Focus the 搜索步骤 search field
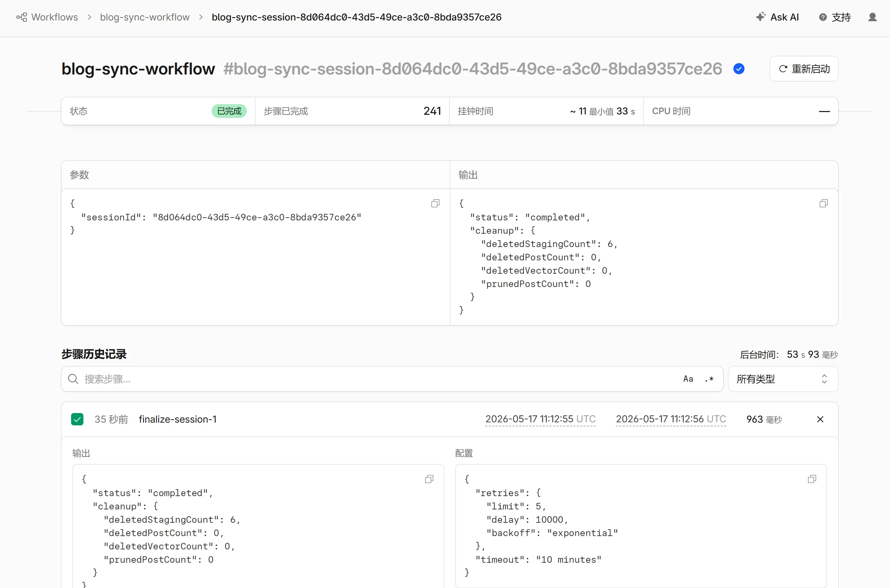 pos(392,379)
